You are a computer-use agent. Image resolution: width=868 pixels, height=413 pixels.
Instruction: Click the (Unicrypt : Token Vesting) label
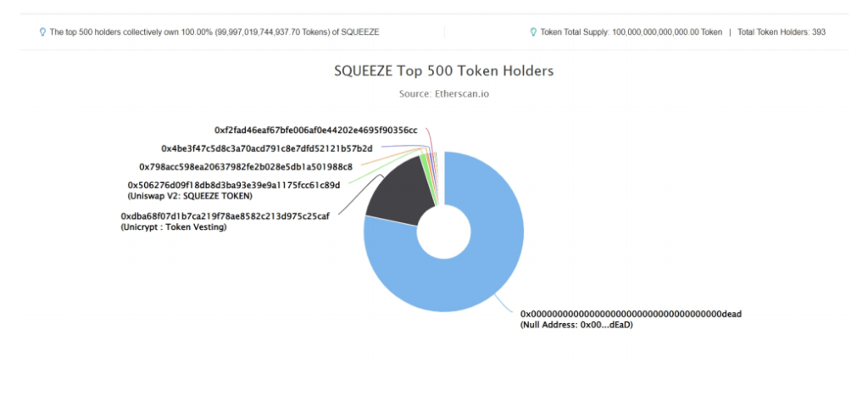pos(173,227)
